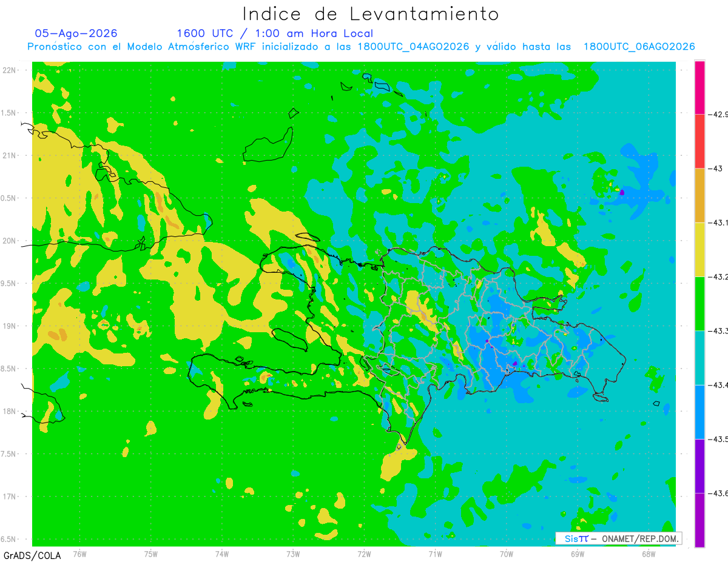Select the '75W' longitude label

(151, 553)
